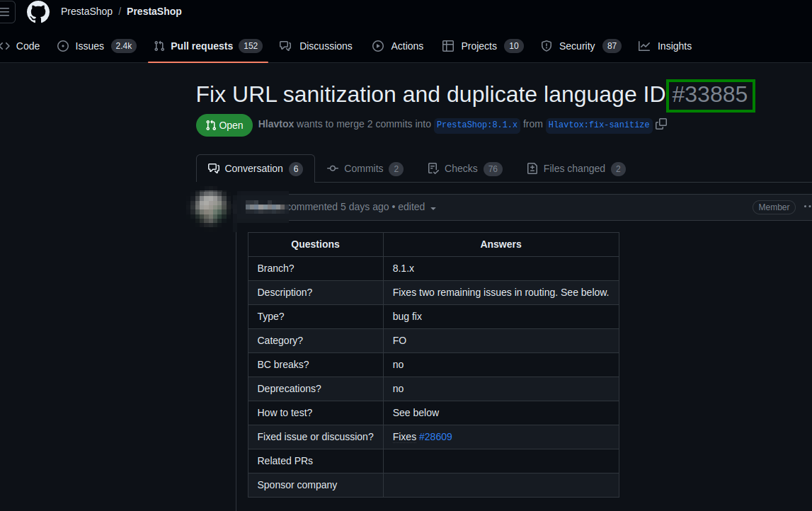
Task: Select the Conversation tab
Action: (x=256, y=168)
